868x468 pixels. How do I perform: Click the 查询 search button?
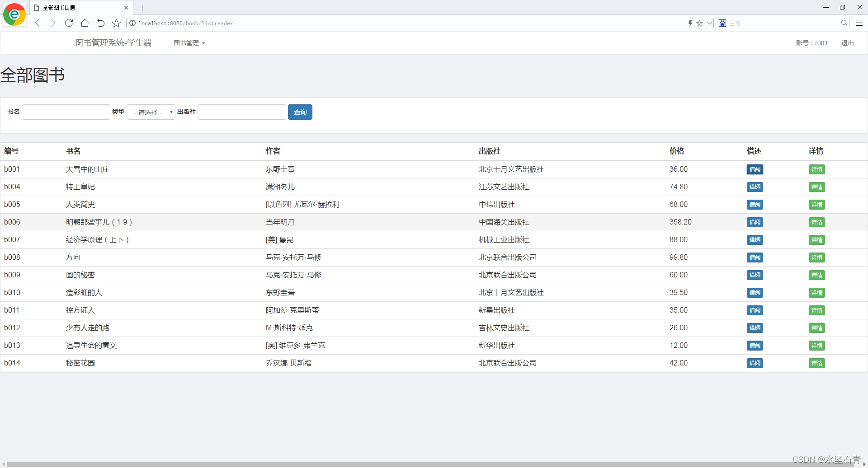(300, 112)
